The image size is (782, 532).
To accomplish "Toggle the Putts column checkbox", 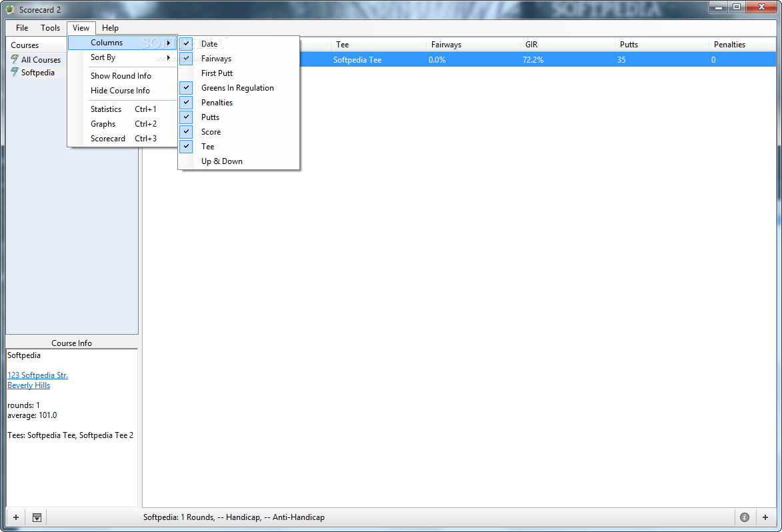I will point(186,117).
